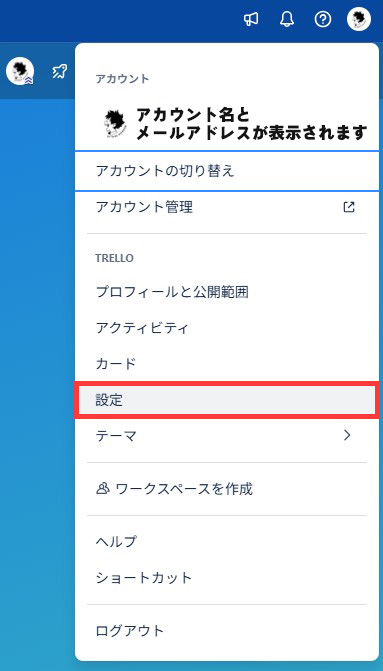This screenshot has width=383, height=671.
Task: Select アクティビティ from the menu
Action: tap(227, 328)
